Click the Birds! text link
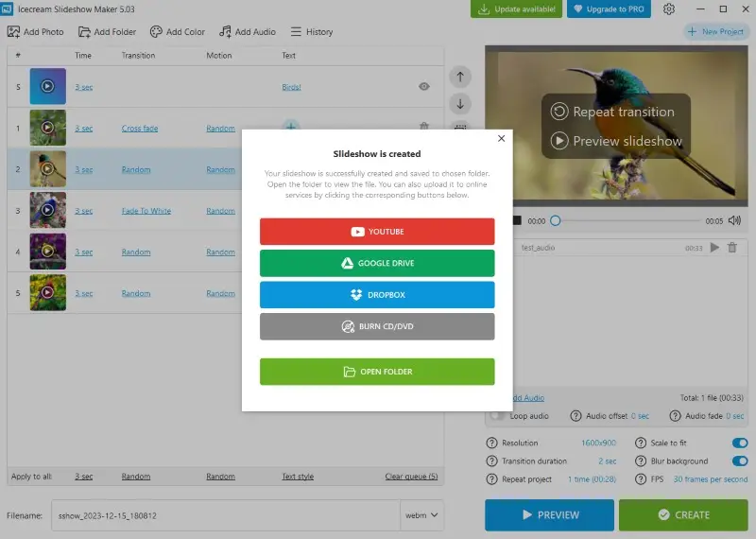The image size is (756, 539). click(x=291, y=87)
